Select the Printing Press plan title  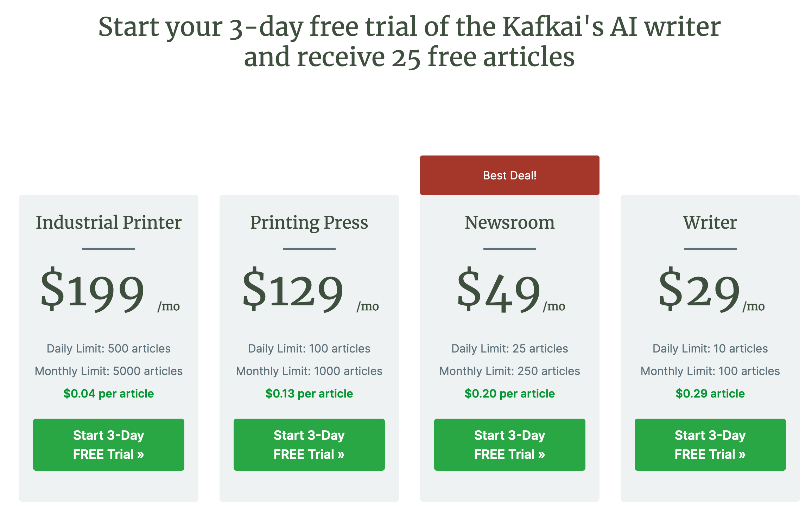tap(309, 222)
